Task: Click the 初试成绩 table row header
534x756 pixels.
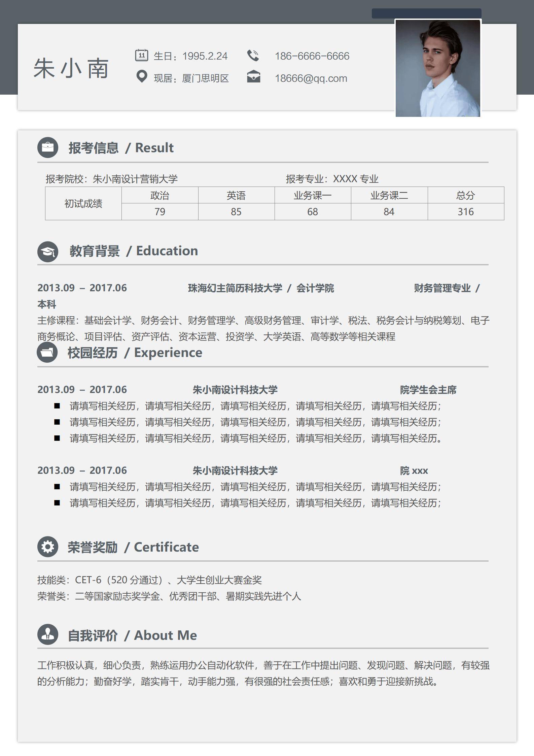Action: click(x=83, y=204)
